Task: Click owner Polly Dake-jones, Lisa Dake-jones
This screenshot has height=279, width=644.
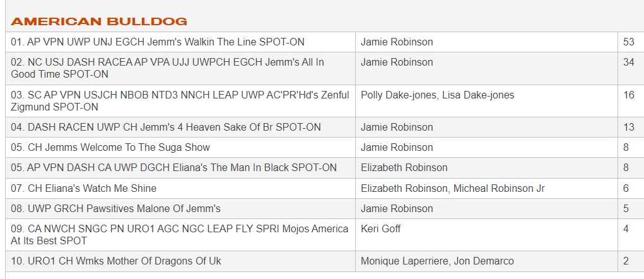Action: click(437, 95)
